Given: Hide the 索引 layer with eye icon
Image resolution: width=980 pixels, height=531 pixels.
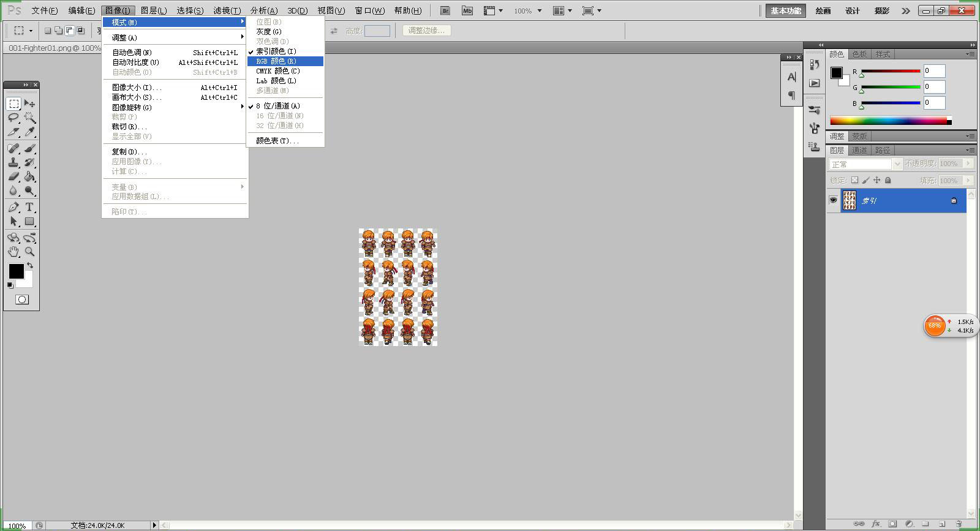Looking at the screenshot, I should tap(833, 200).
